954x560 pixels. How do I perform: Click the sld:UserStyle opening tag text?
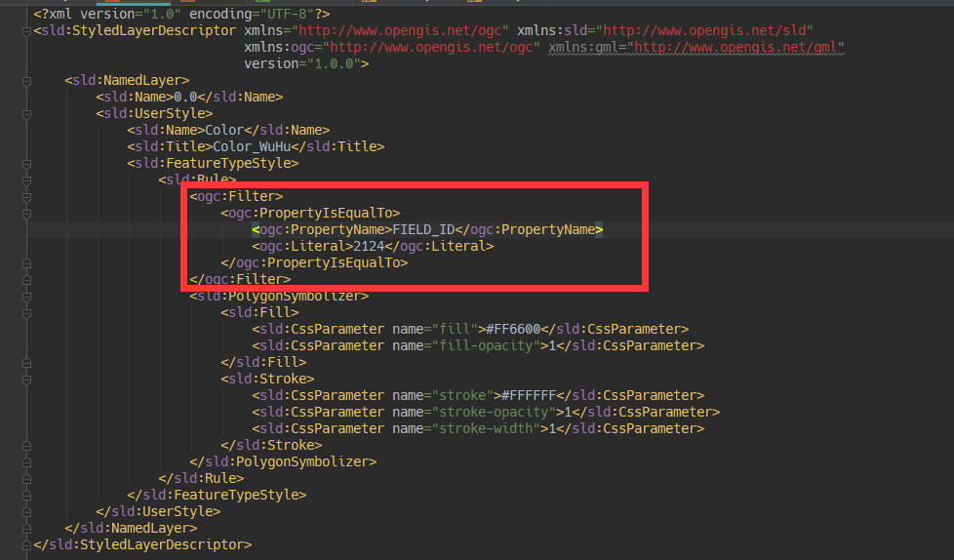[x=154, y=113]
